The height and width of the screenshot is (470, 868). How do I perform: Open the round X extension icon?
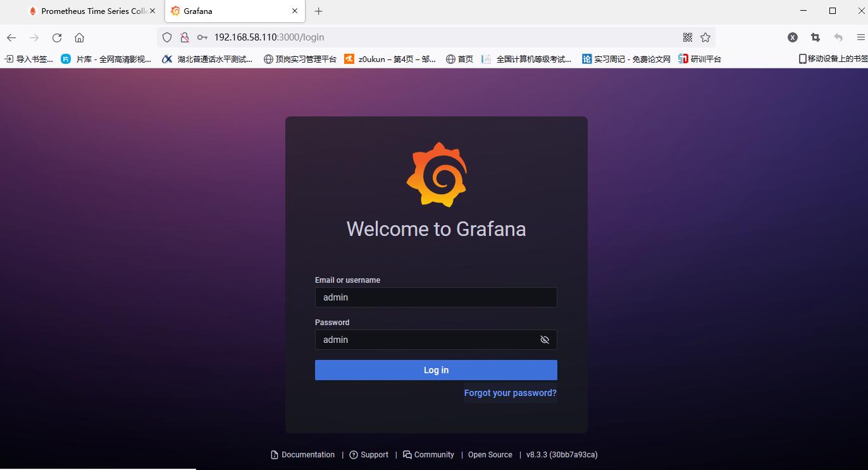point(793,37)
